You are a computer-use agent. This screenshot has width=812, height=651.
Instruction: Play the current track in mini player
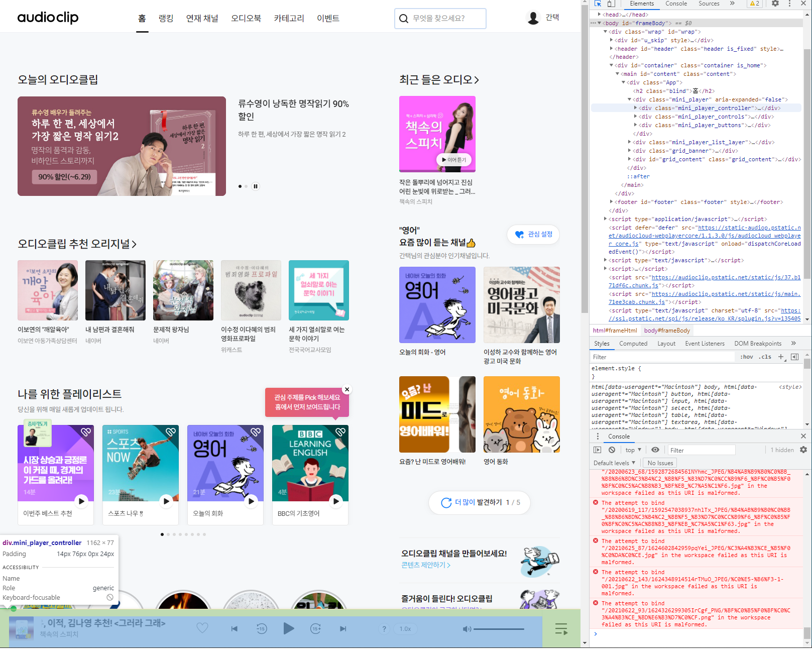click(289, 628)
